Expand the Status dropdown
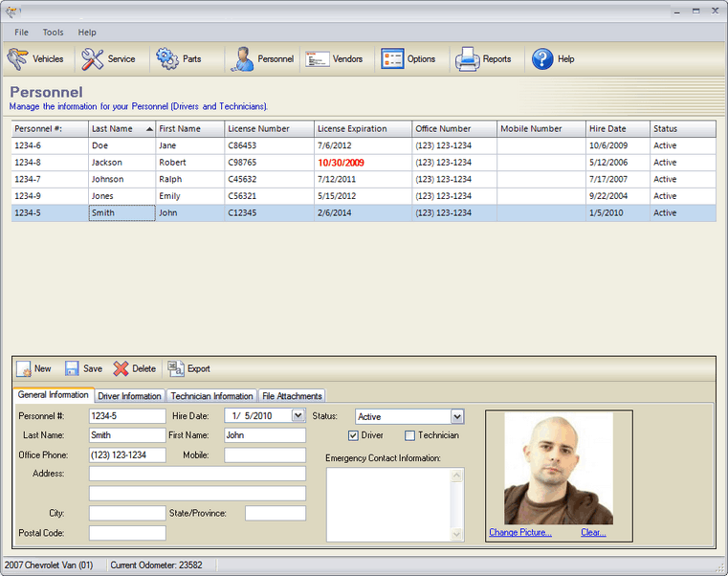 point(457,416)
